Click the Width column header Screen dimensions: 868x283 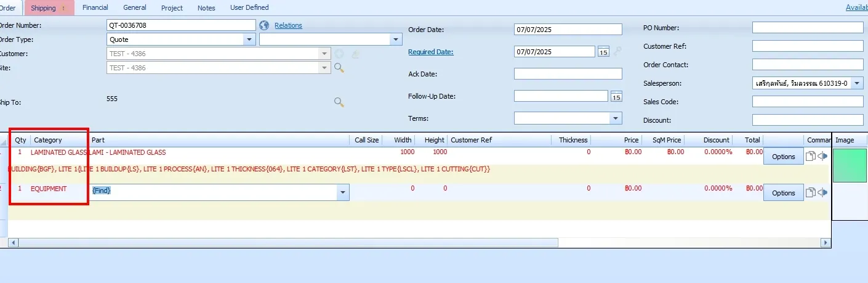[x=399, y=140]
